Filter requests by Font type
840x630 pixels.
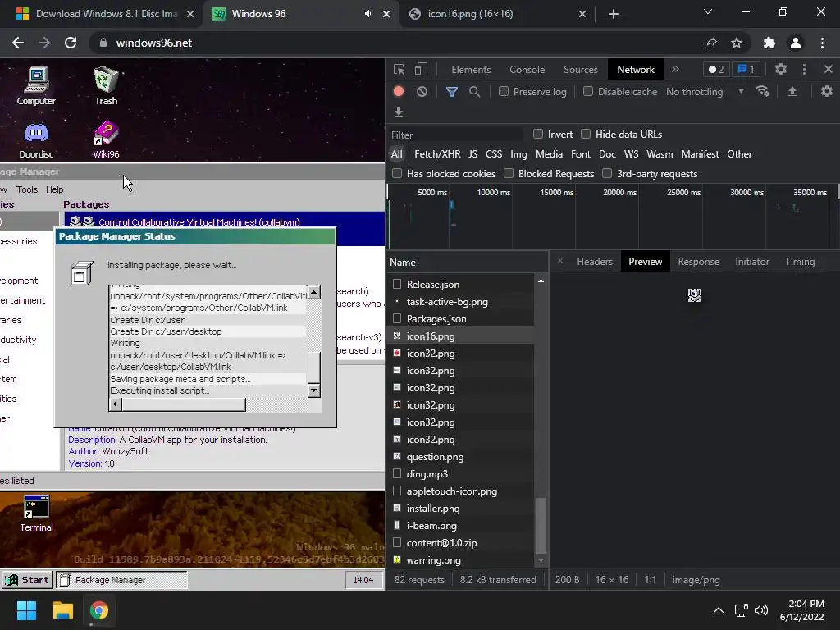click(581, 154)
